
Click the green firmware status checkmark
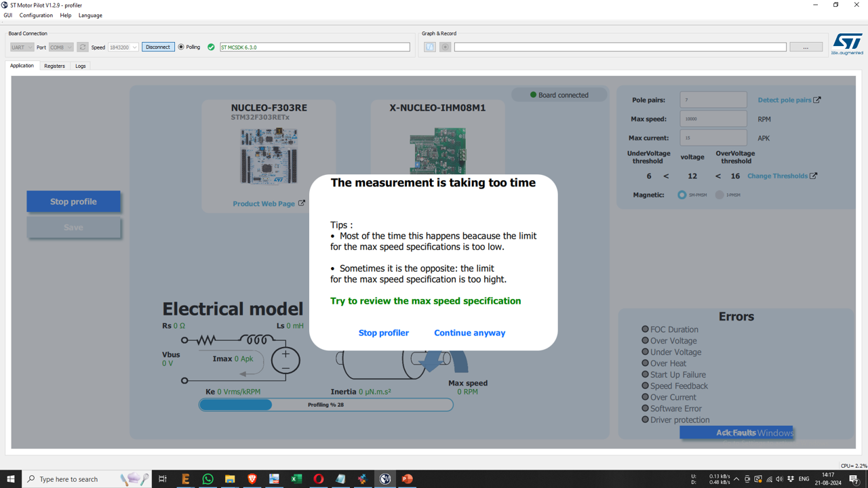tap(211, 47)
